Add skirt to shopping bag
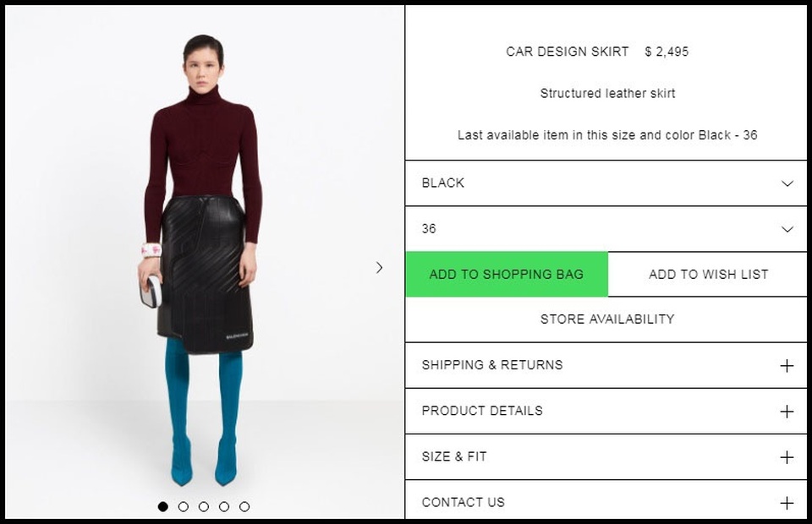The width and height of the screenshot is (812, 524). pos(507,274)
